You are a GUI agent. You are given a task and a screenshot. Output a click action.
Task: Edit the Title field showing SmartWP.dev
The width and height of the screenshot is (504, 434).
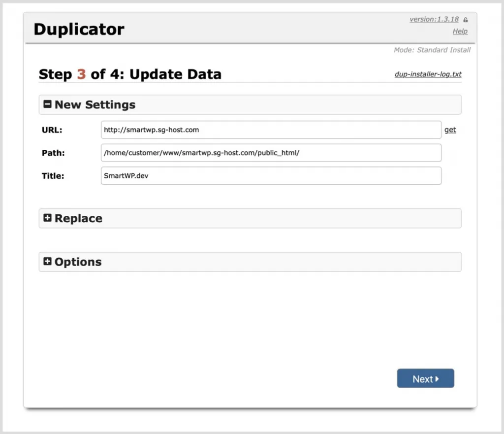(271, 176)
